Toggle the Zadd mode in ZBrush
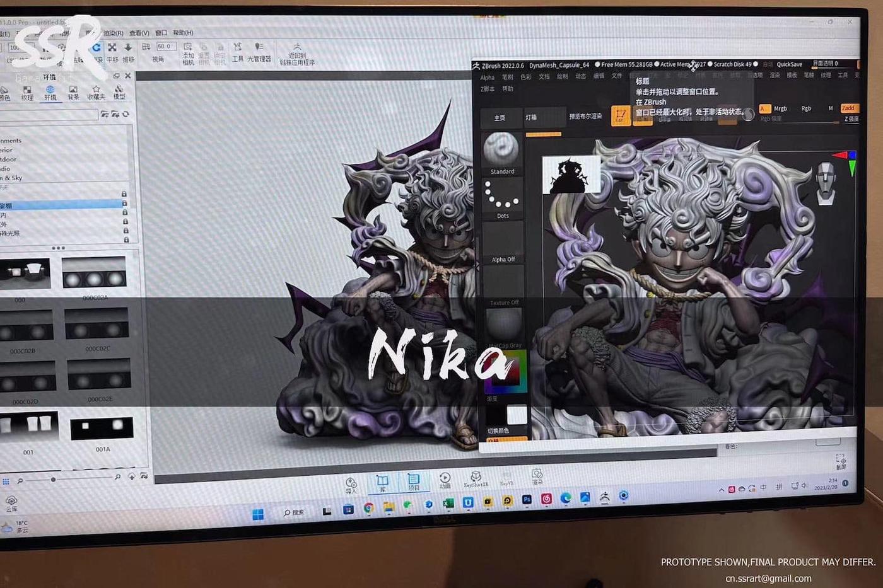883x588 pixels. click(x=848, y=108)
